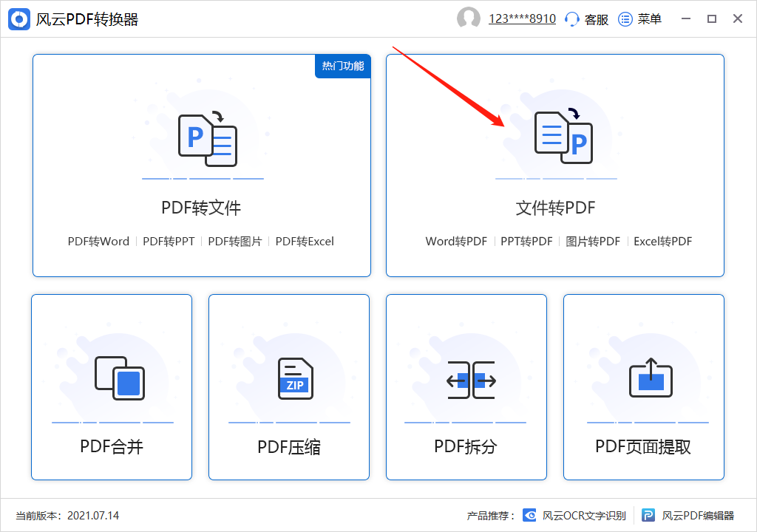Choose PDF转Excel option
Image resolution: width=757 pixels, height=532 pixels.
(305, 242)
